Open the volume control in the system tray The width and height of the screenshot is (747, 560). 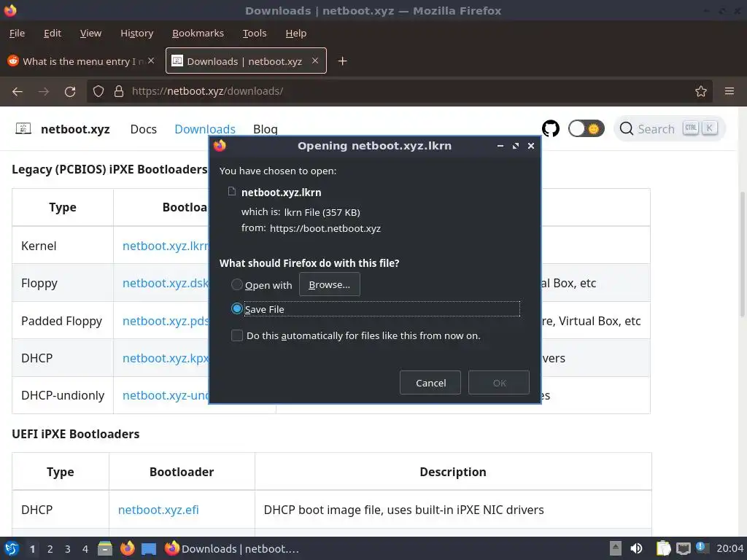(x=636, y=548)
